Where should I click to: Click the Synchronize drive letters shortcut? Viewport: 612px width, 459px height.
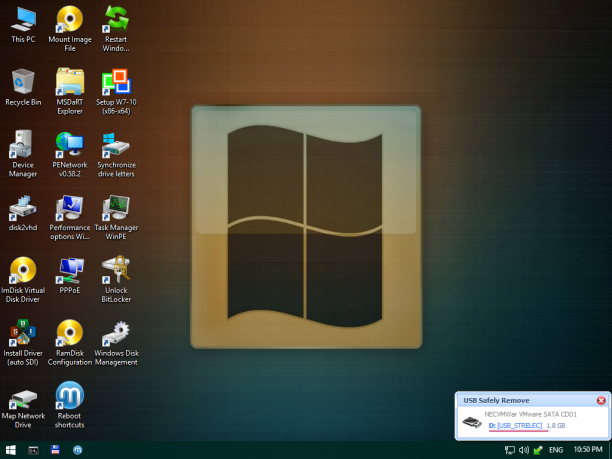116,154
